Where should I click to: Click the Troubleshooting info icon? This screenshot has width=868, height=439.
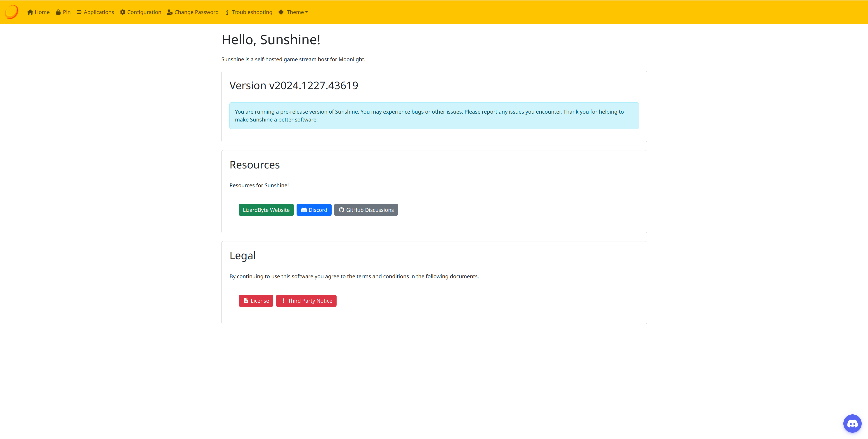tap(227, 12)
